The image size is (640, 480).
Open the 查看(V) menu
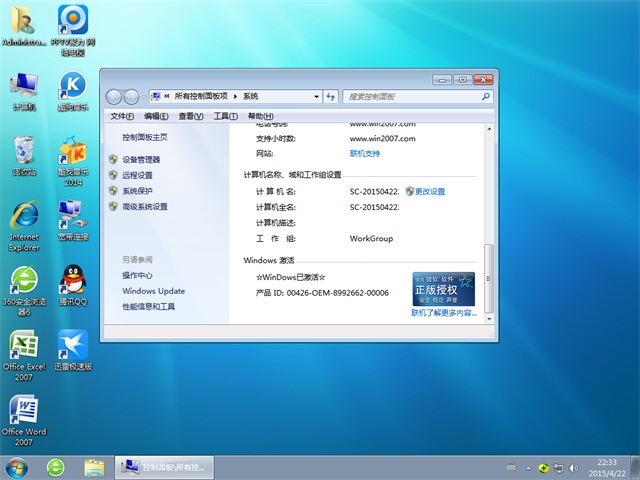click(190, 117)
